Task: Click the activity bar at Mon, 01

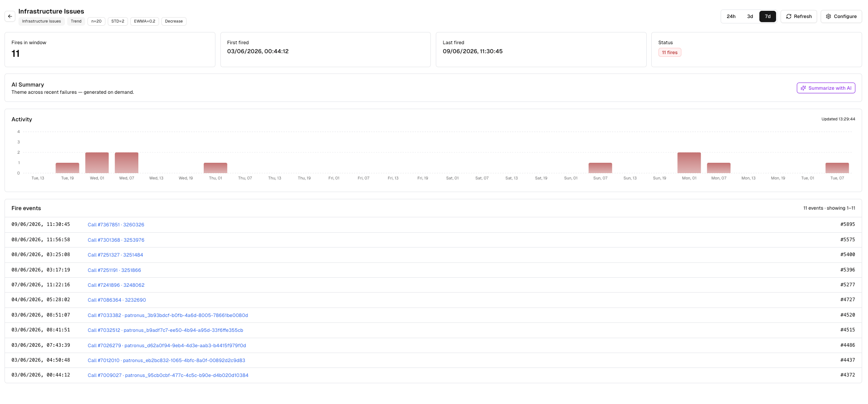Action: coord(689,163)
